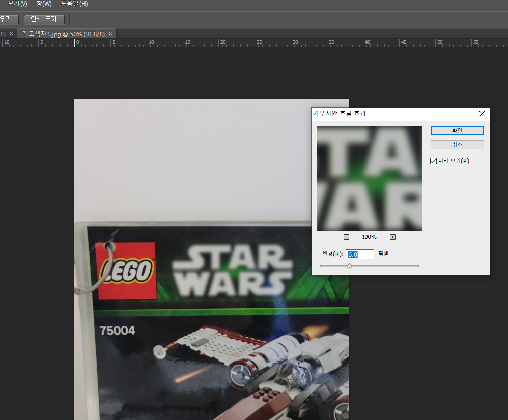Zoom out the blur preview with minus icon
Viewport: 508px width, 420px height.
click(x=346, y=237)
